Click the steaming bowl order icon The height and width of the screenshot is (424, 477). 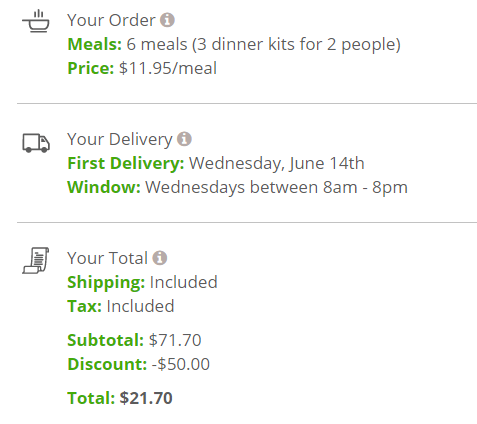[x=36, y=21]
